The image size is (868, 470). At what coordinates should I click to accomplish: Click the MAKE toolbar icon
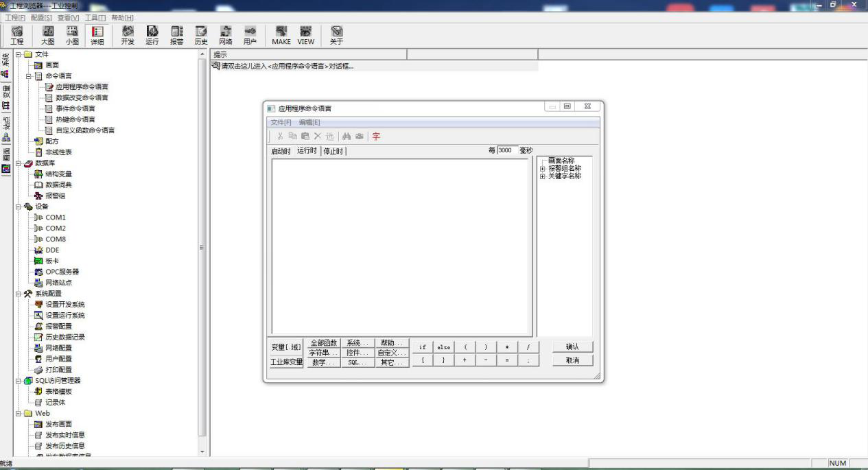click(x=281, y=35)
